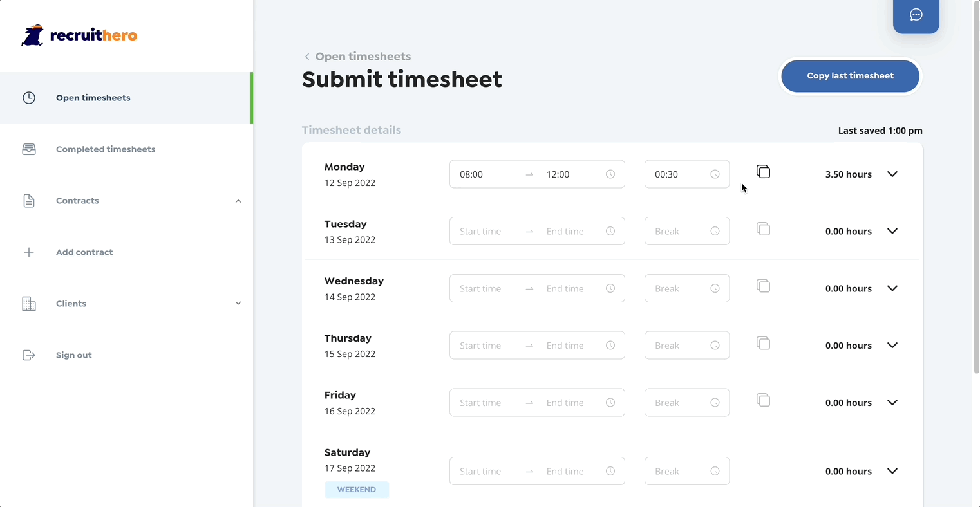Expand Wednesday's row with the chevron
Viewport: 980px width, 507px height.
(892, 288)
